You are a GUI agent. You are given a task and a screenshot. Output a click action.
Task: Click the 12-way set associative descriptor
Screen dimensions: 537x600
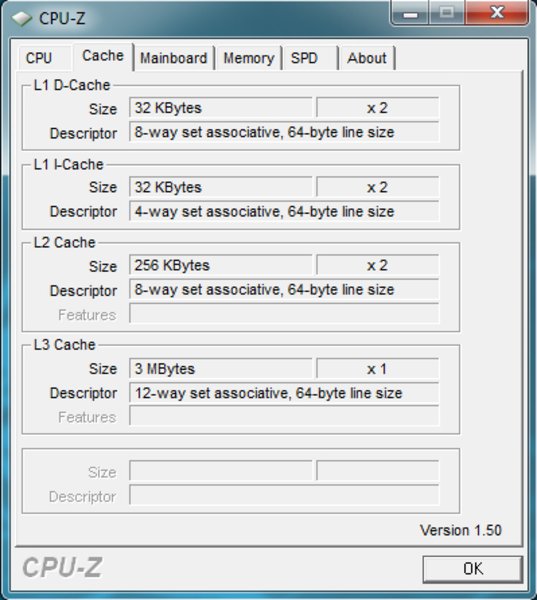pos(284,393)
